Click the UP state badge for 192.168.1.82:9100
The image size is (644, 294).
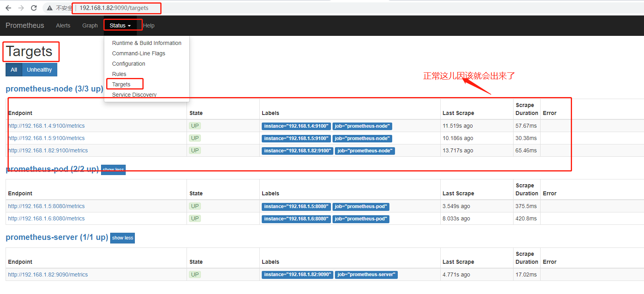coord(195,150)
